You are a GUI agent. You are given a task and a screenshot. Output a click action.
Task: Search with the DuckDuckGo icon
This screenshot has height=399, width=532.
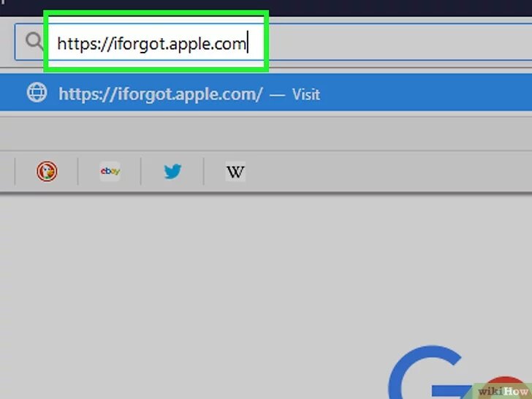pyautogui.click(x=47, y=171)
